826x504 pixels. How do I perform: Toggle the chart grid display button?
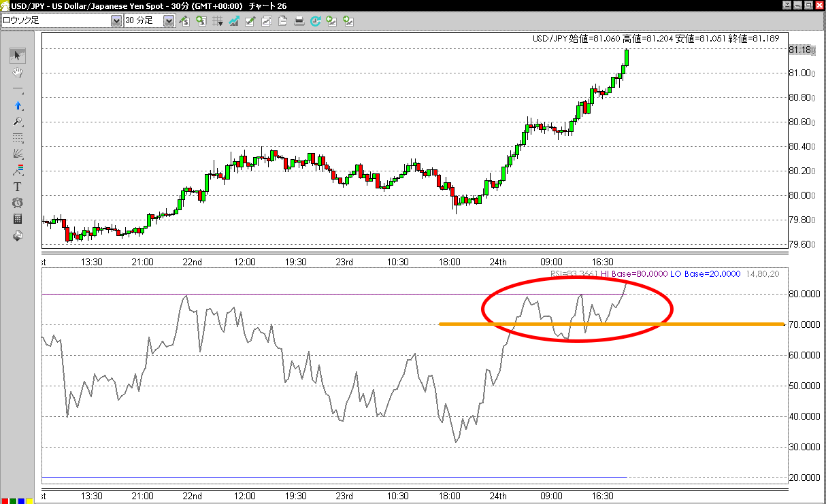[x=218, y=21]
